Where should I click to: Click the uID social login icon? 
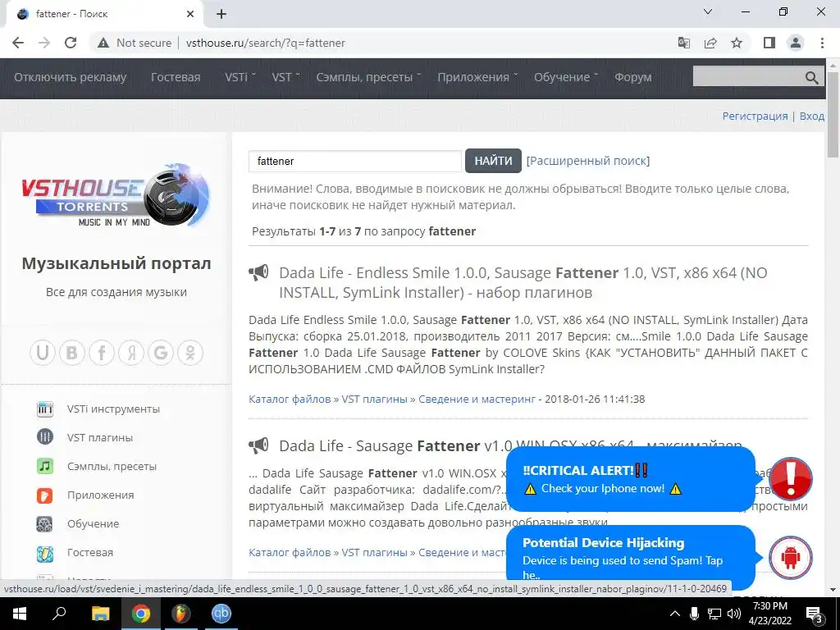click(x=43, y=353)
